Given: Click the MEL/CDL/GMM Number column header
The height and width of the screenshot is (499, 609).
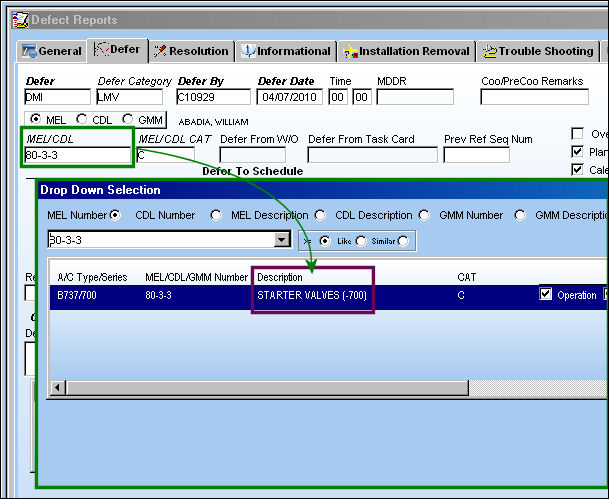Looking at the screenshot, I should (197, 277).
